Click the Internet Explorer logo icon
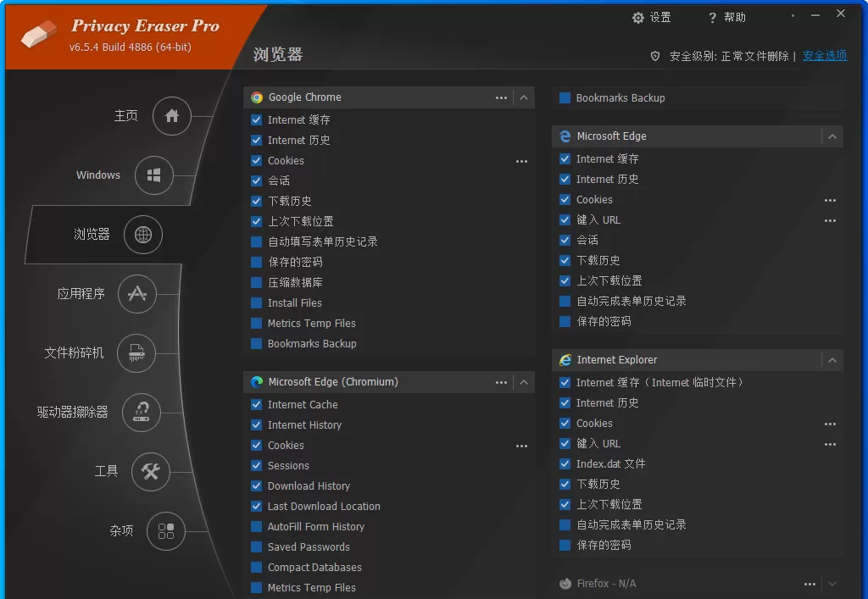This screenshot has height=599, width=868. tap(565, 360)
